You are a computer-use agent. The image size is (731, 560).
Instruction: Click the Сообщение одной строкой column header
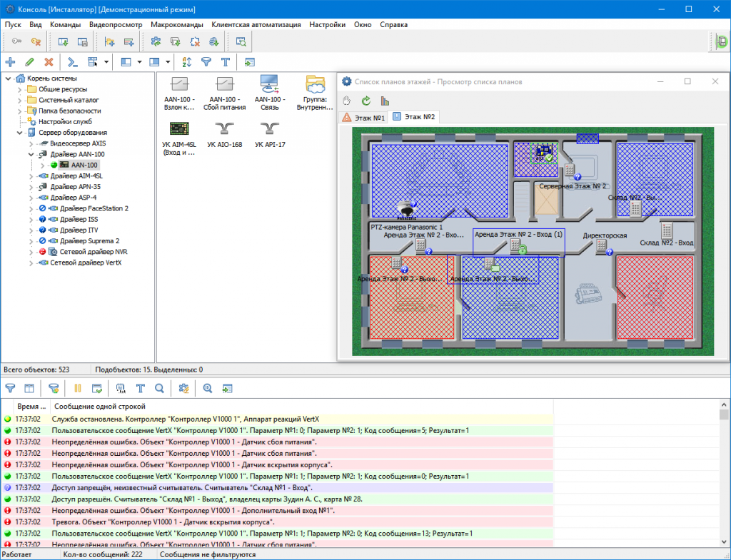[x=302, y=406]
